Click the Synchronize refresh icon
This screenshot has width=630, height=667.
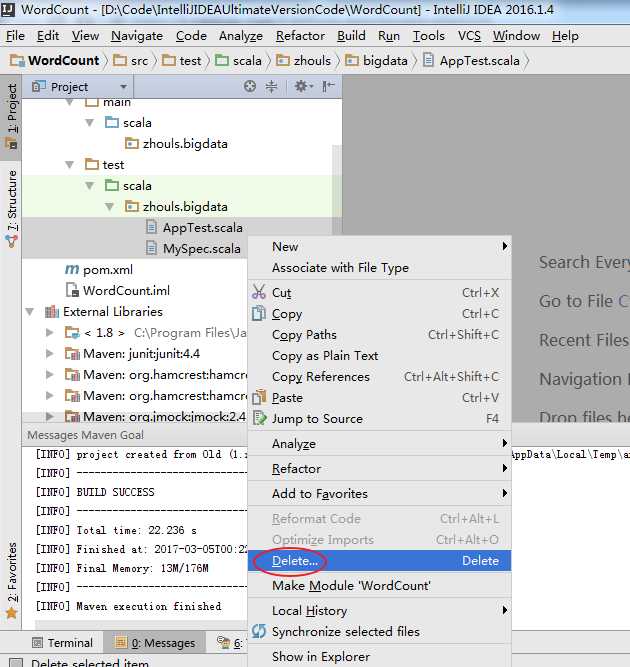[259, 631]
